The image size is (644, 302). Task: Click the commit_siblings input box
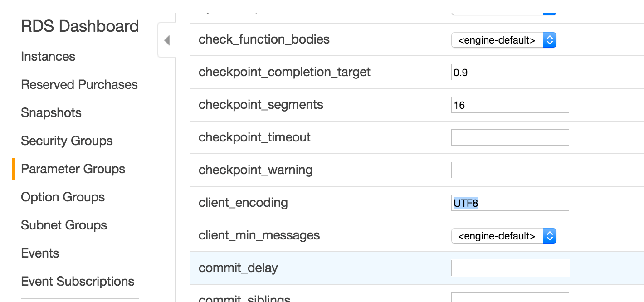point(510,298)
